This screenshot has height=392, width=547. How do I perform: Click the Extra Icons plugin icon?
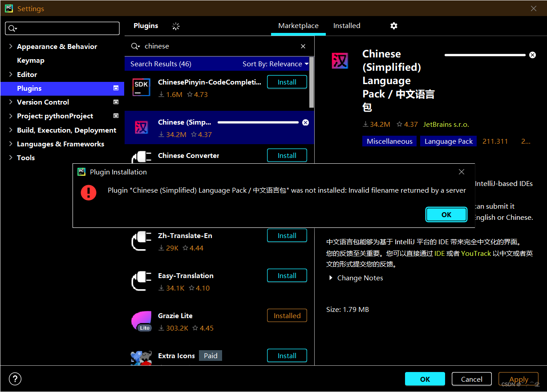click(x=142, y=358)
